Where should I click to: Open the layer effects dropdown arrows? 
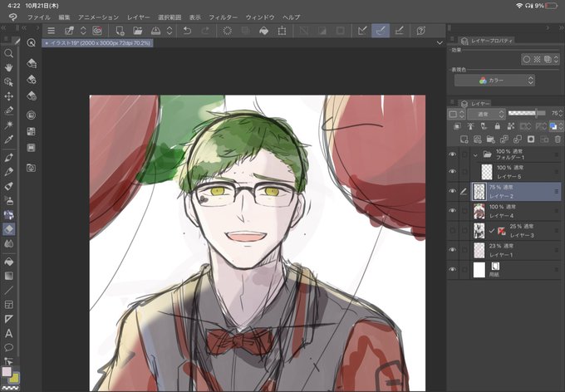click(557, 59)
